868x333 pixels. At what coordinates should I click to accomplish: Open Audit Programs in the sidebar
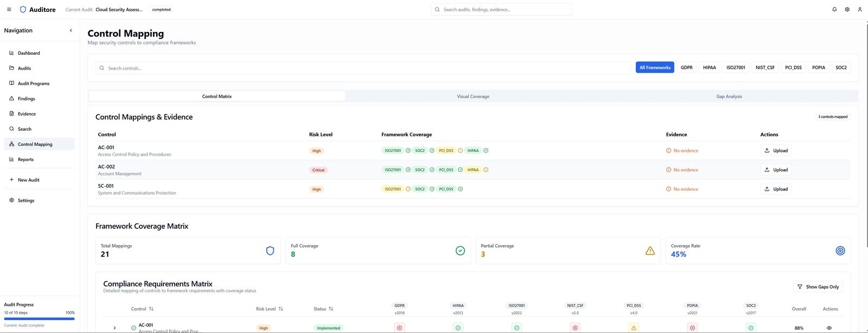coord(39,84)
